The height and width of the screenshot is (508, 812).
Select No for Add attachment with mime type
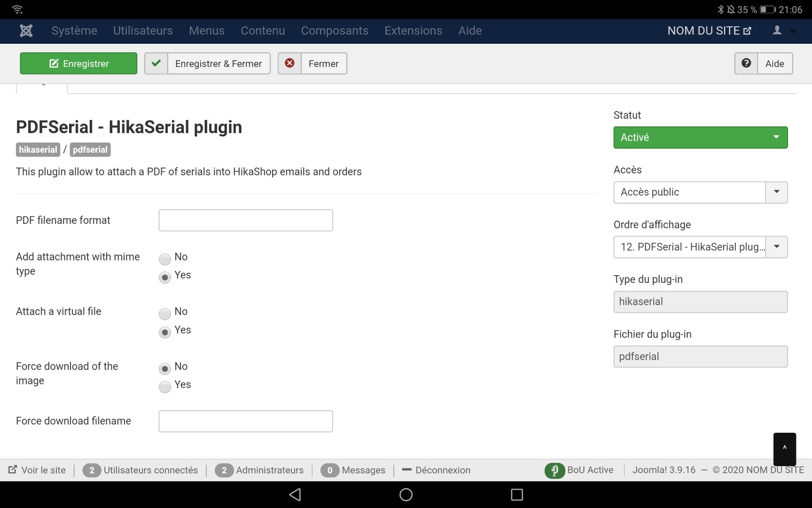pos(165,259)
